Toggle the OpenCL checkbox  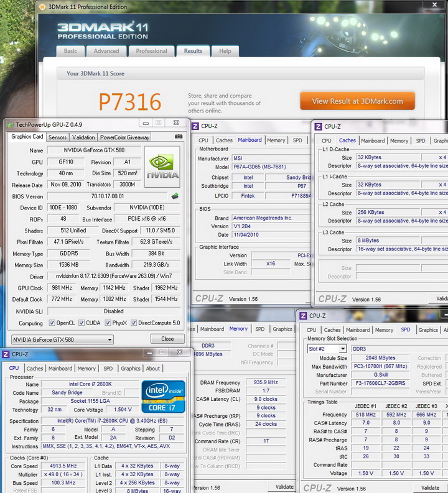52,323
